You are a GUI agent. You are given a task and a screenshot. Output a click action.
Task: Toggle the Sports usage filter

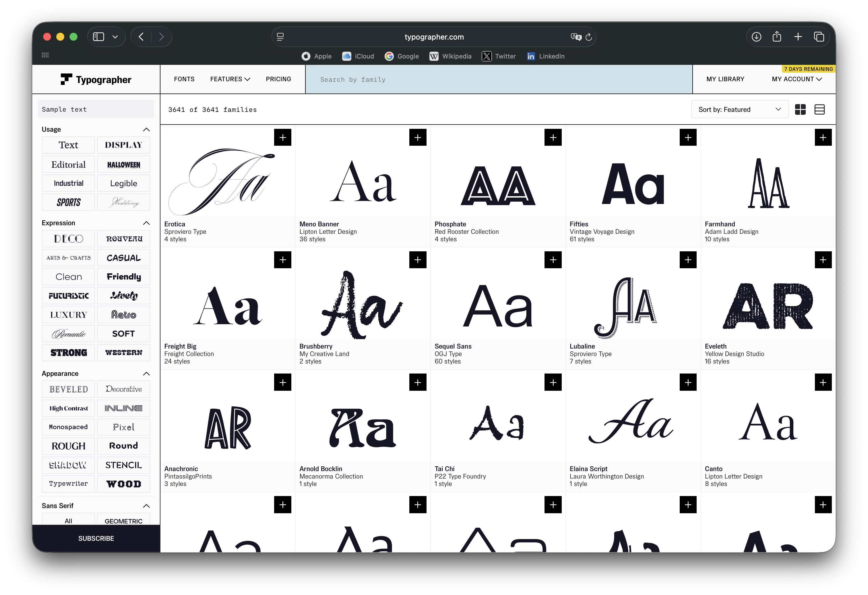click(68, 202)
